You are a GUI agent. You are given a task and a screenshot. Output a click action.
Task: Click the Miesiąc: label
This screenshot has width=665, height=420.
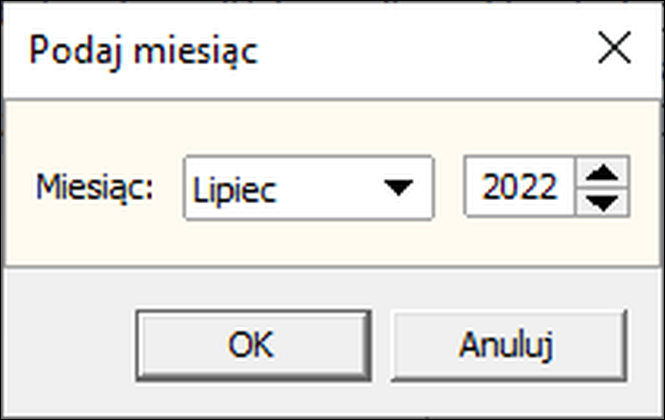tap(95, 187)
